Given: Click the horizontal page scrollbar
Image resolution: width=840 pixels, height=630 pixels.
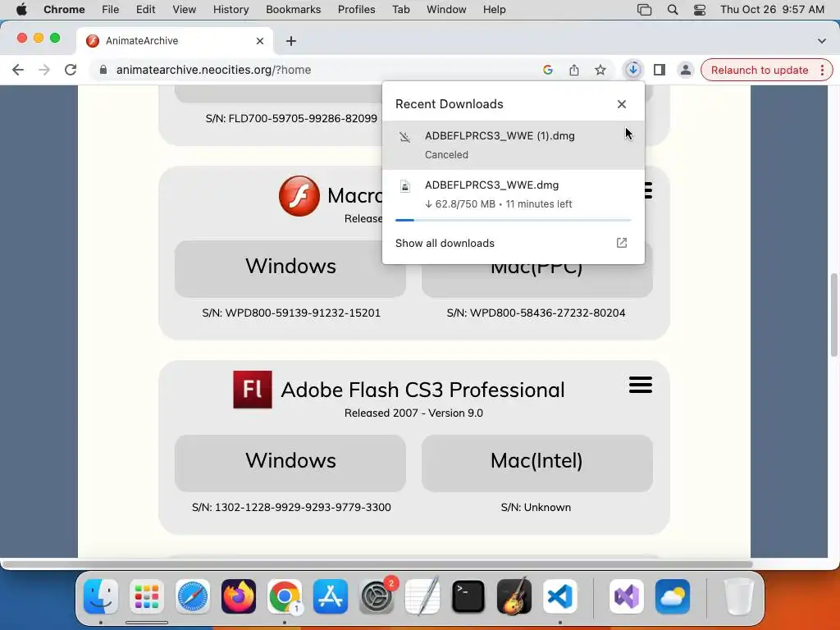Looking at the screenshot, I should tap(377, 564).
